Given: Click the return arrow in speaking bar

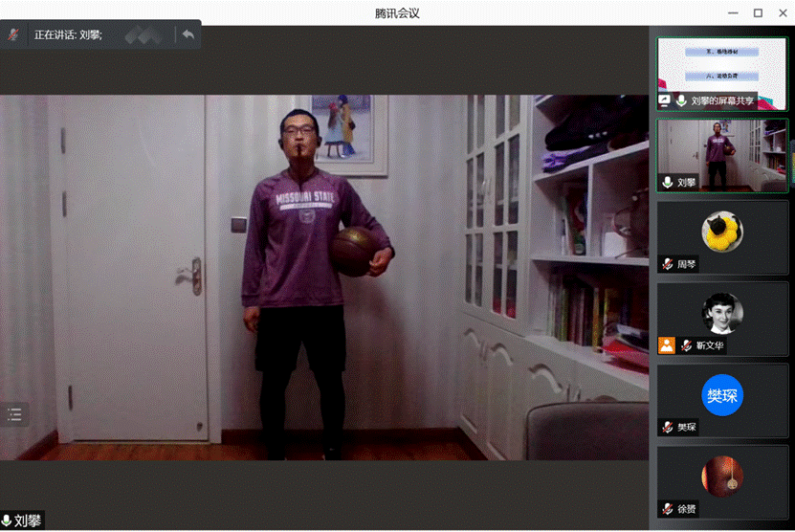Looking at the screenshot, I should [188, 34].
